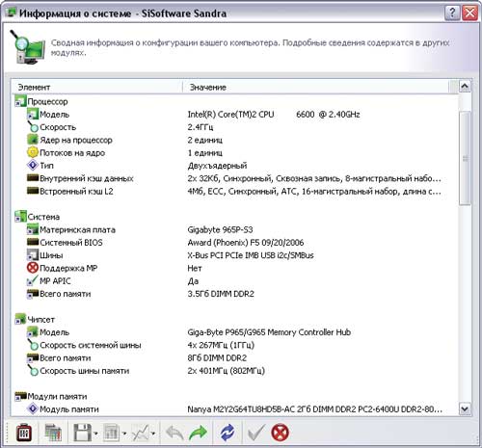Click the value Двухъядерный

pos(217,166)
